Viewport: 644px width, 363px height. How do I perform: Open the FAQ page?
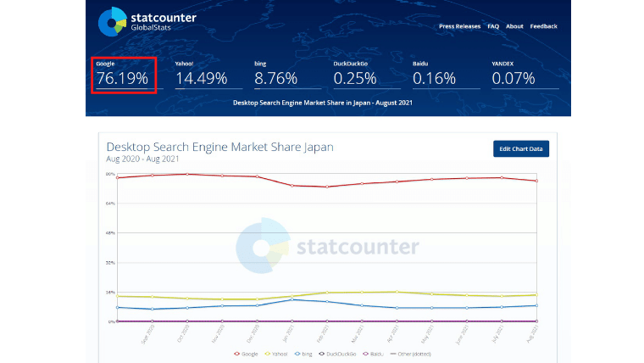[x=493, y=26]
